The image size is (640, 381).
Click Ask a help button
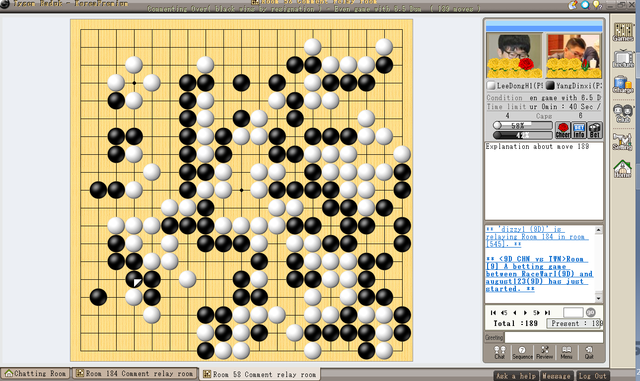click(x=516, y=376)
